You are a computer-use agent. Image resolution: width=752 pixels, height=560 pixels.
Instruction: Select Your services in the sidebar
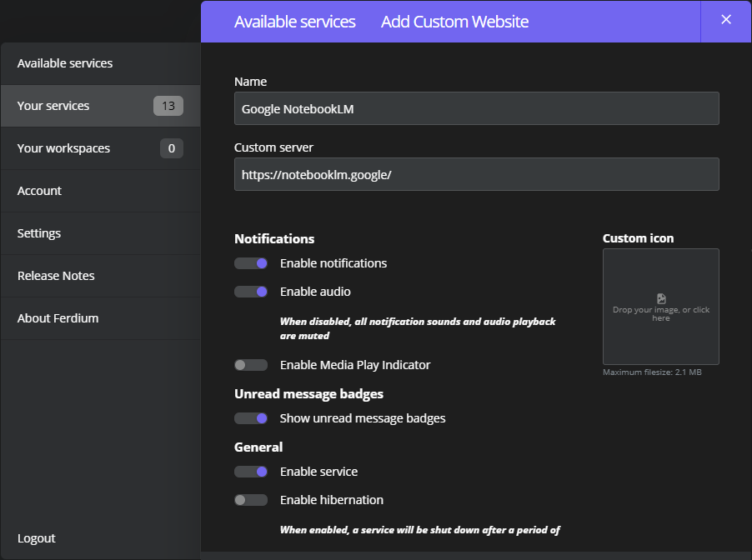(x=53, y=106)
